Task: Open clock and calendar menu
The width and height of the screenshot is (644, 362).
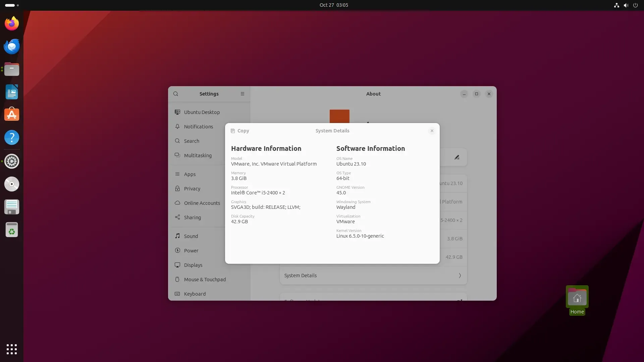Action: pyautogui.click(x=334, y=5)
